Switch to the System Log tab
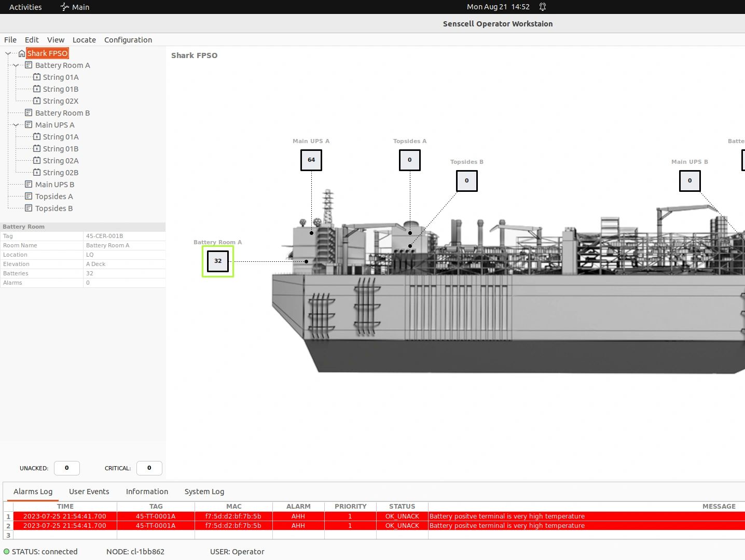 [x=204, y=492]
